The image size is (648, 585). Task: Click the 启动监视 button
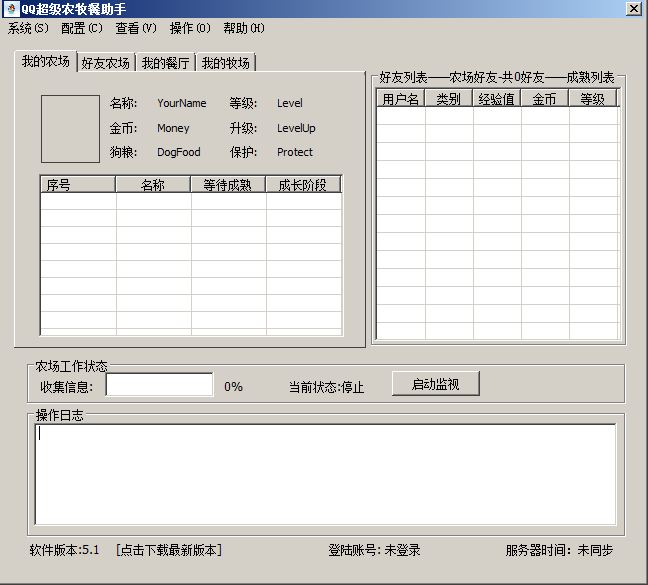(436, 384)
